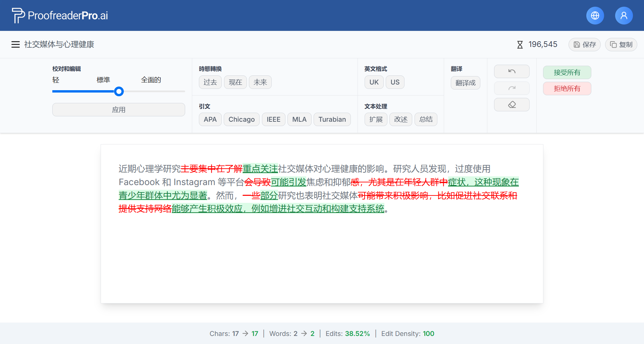Click 拒绝所有 to reject all edits
The height and width of the screenshot is (344, 644).
(567, 89)
